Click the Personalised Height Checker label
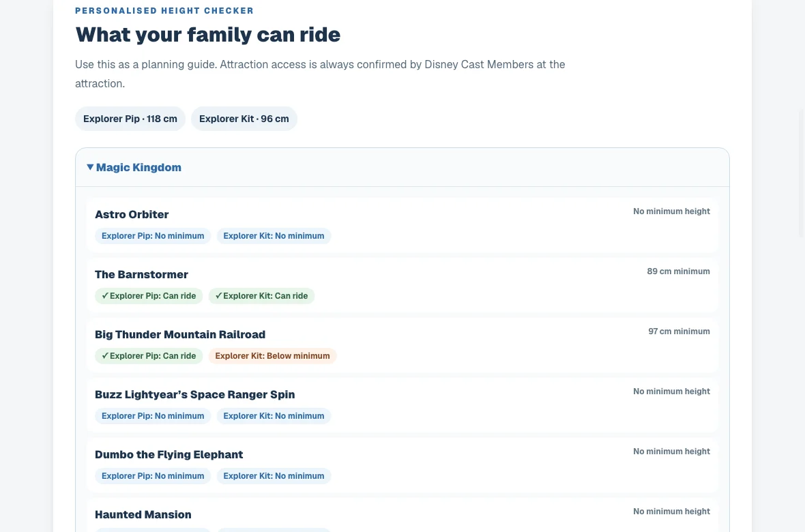This screenshot has height=532, width=805. click(164, 11)
